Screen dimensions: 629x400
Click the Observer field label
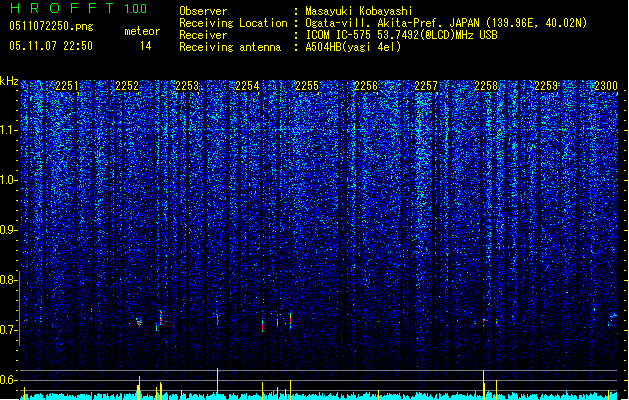tap(203, 11)
